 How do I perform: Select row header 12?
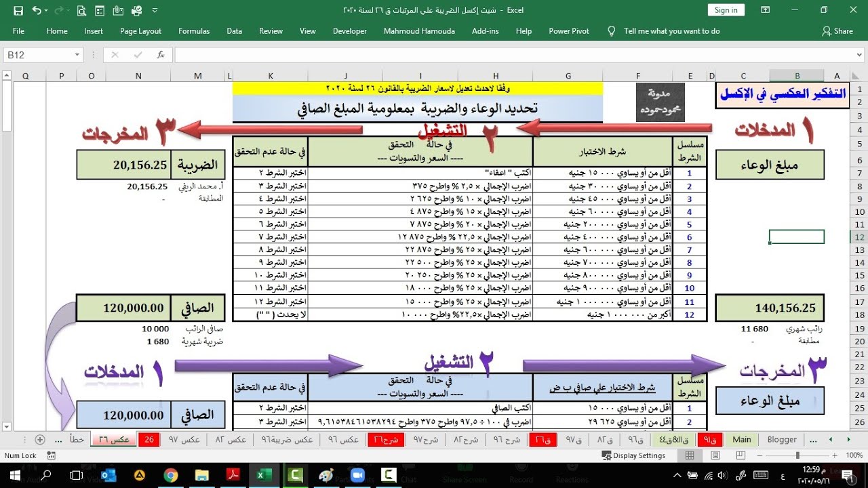tap(859, 237)
